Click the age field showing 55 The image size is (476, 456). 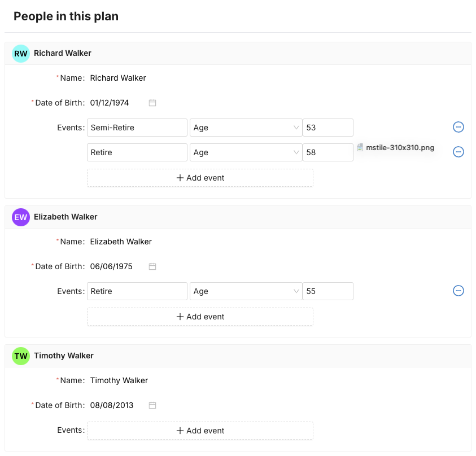(x=327, y=291)
